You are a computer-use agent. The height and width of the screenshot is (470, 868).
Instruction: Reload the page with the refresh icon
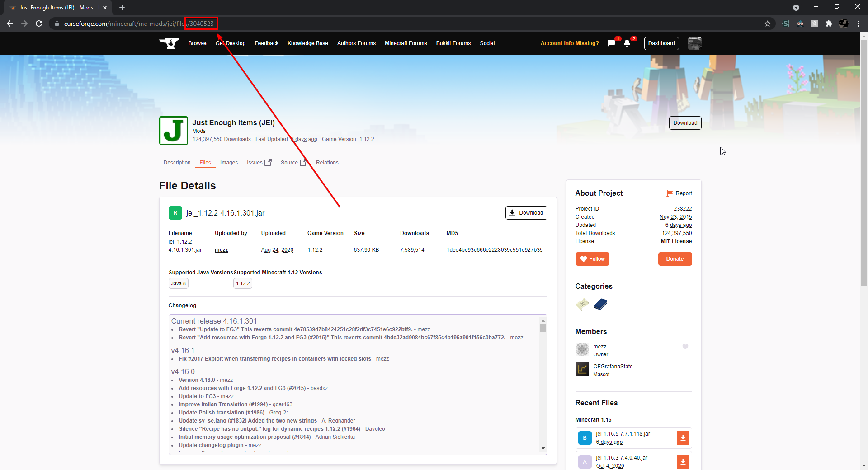[x=39, y=23]
